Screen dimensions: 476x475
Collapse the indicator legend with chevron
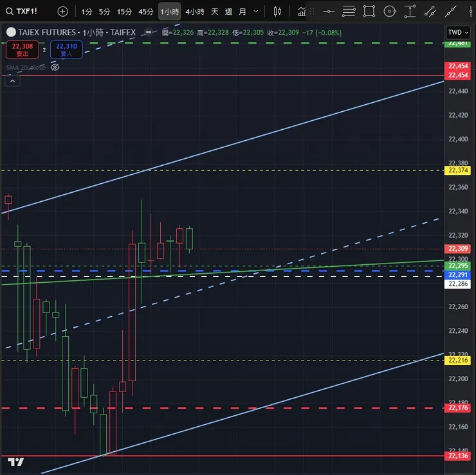[x=12, y=81]
